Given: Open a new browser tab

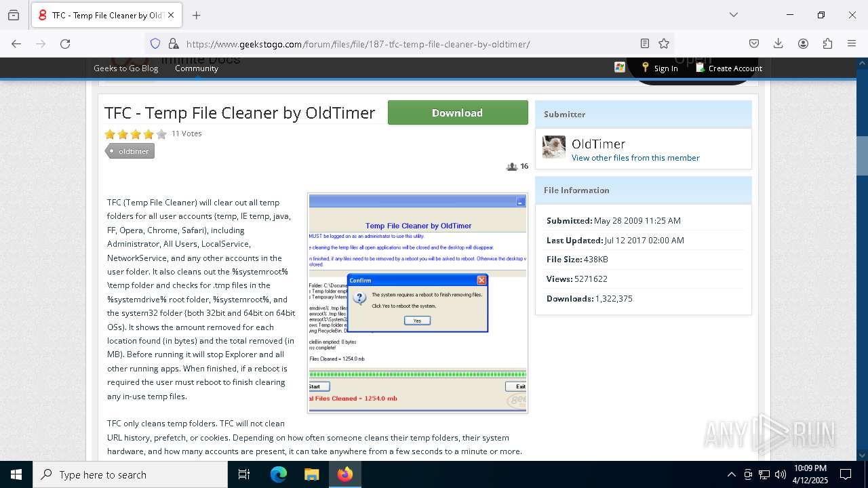Looking at the screenshot, I should point(197,15).
